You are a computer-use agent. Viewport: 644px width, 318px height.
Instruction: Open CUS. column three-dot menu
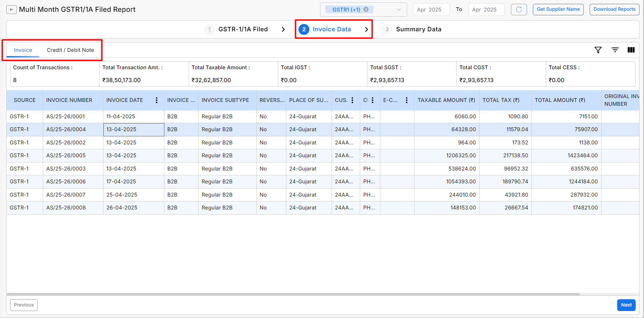point(352,100)
